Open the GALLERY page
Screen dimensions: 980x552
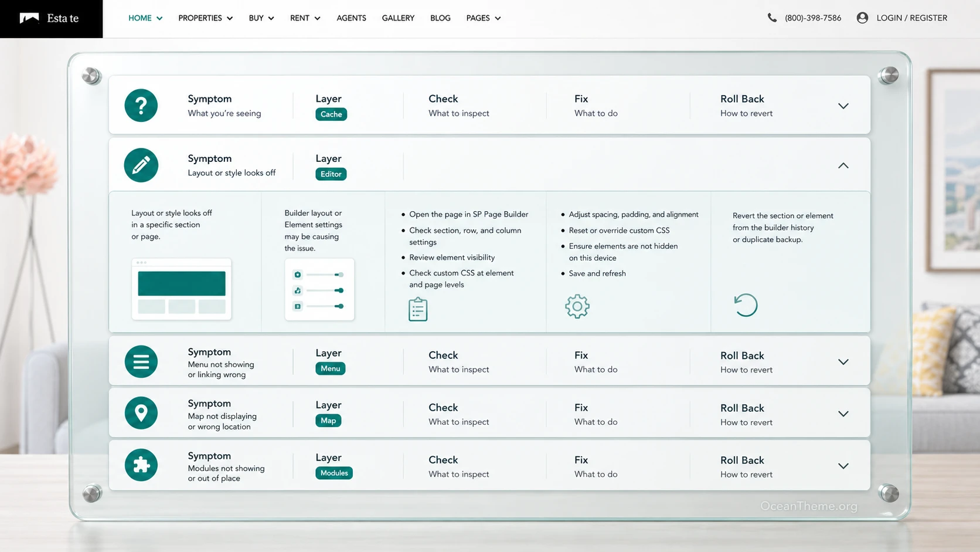tap(398, 18)
